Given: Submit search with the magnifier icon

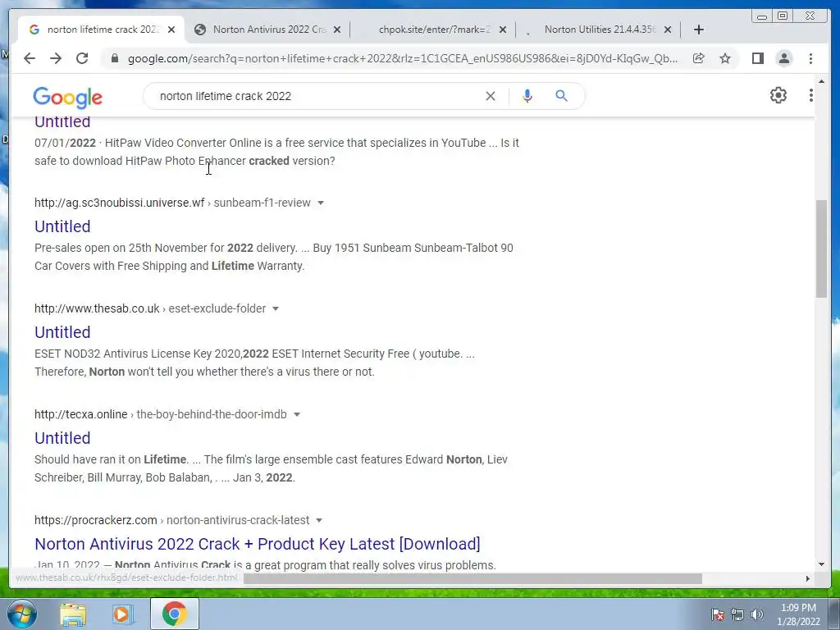Looking at the screenshot, I should 561,96.
